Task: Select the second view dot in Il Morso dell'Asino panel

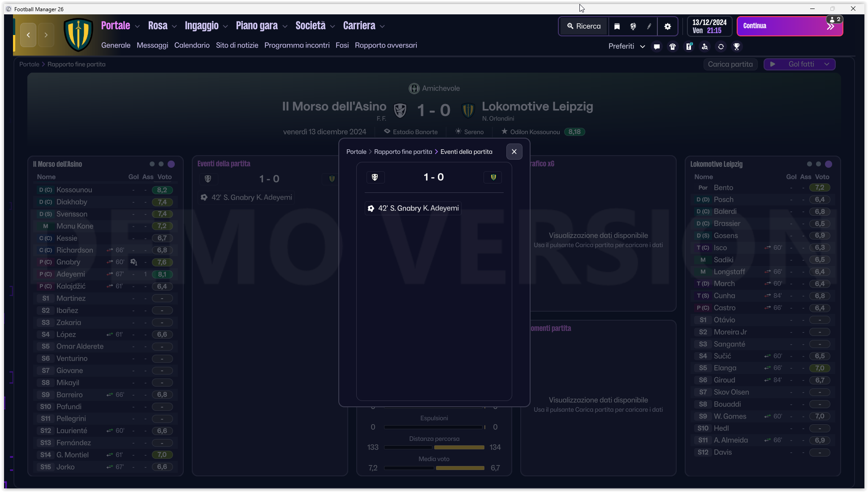Action: [x=161, y=164]
